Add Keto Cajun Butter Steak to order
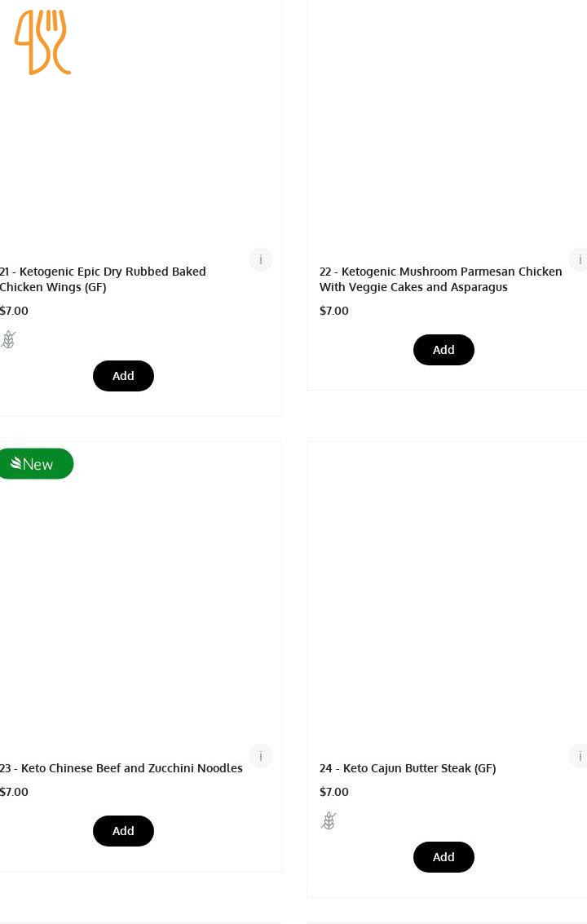587x924 pixels. click(444, 857)
